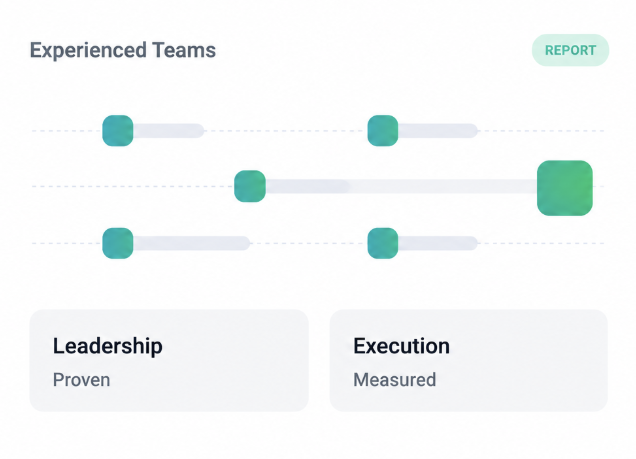The height and width of the screenshot is (459, 636).
Task: Select the bottom row's right green node
Action: point(382,243)
